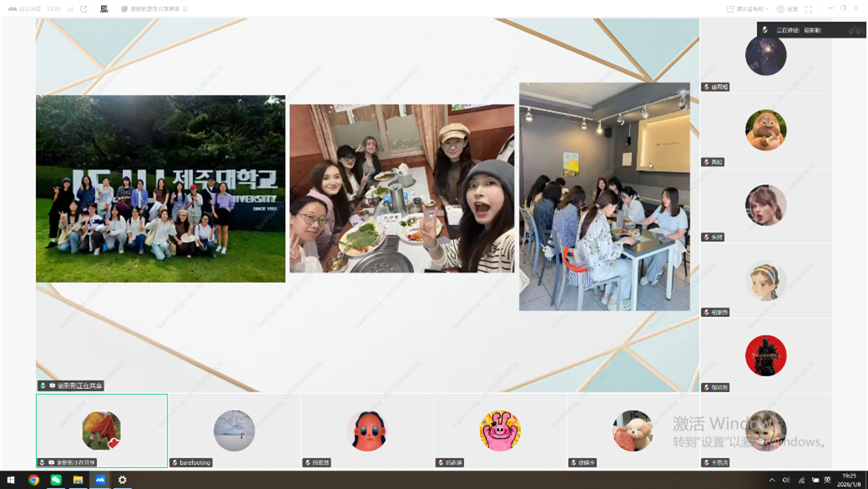Click the Taylor Swift avatar participant tile
Viewport: 868px width, 489px height.
[x=765, y=205]
